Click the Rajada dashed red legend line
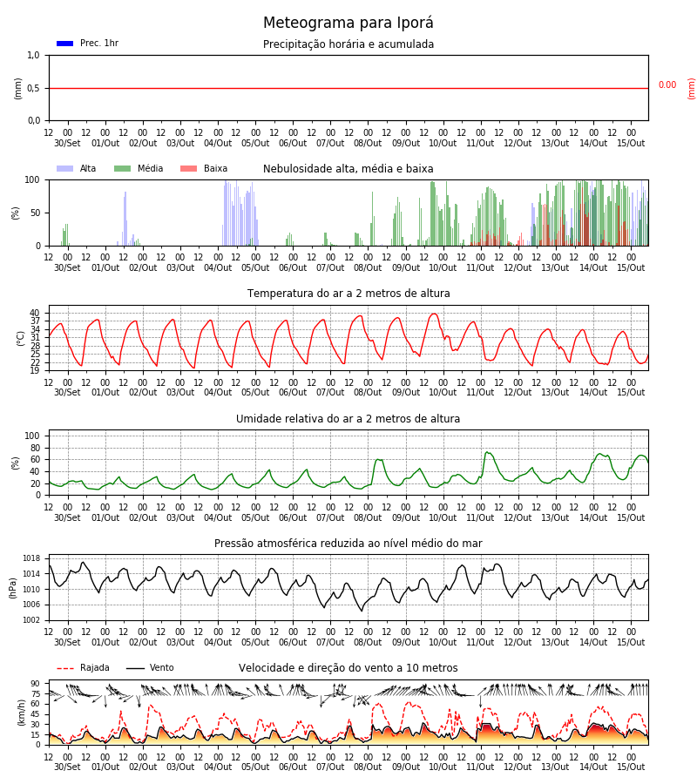Screen dimensions: 697x784 coord(65,668)
